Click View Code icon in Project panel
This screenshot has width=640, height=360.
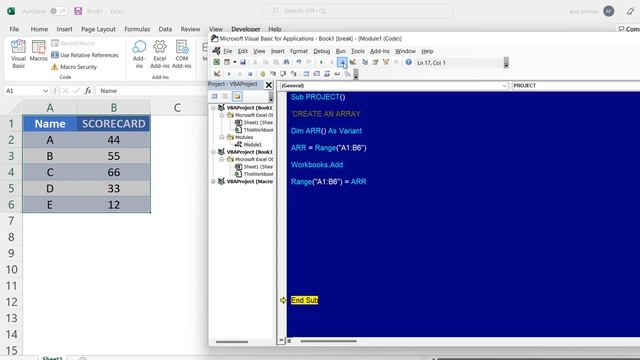click(x=215, y=96)
